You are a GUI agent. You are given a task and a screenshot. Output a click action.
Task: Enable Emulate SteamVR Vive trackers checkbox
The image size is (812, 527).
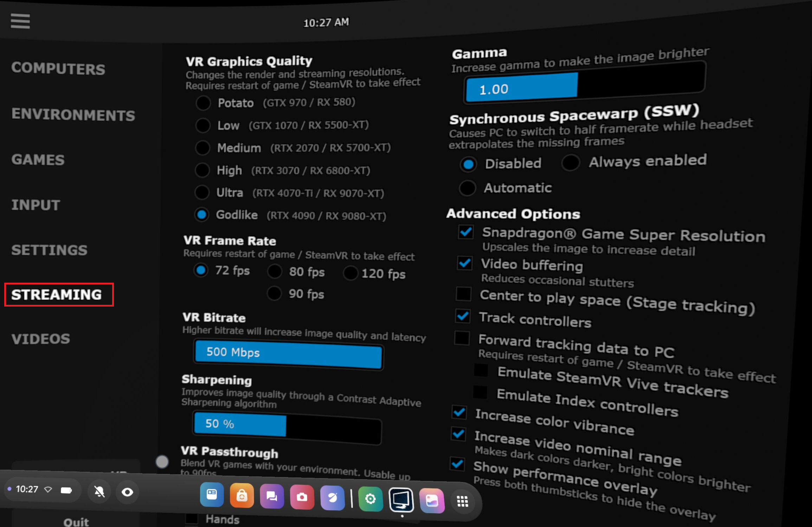[x=481, y=370]
